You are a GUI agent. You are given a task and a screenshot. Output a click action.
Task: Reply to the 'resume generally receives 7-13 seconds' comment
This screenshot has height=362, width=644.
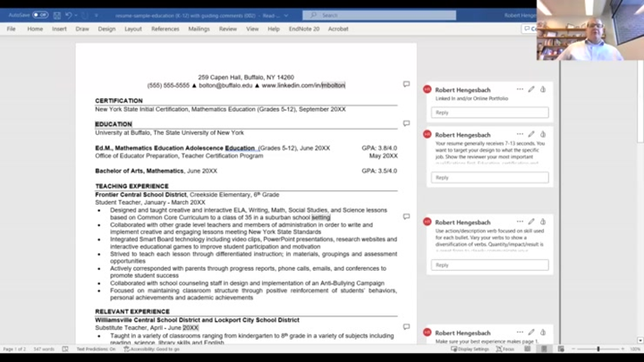tap(490, 177)
